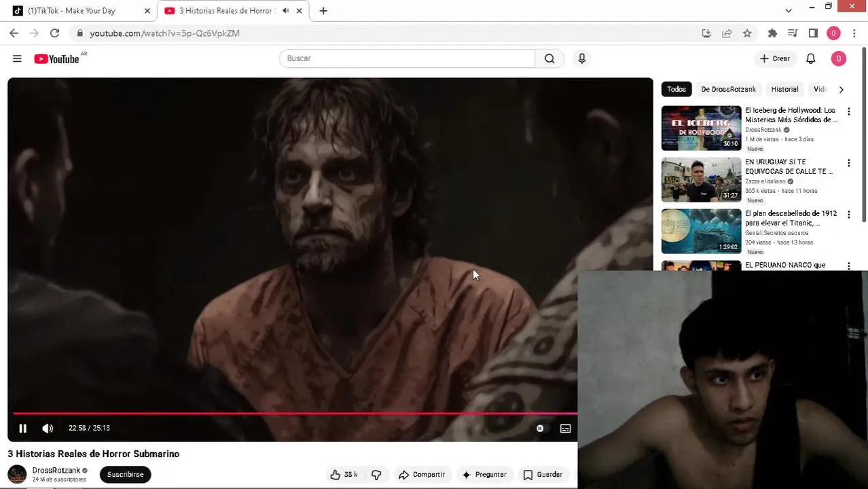Save video with Guardar button
The height and width of the screenshot is (489, 868).
pyautogui.click(x=543, y=475)
